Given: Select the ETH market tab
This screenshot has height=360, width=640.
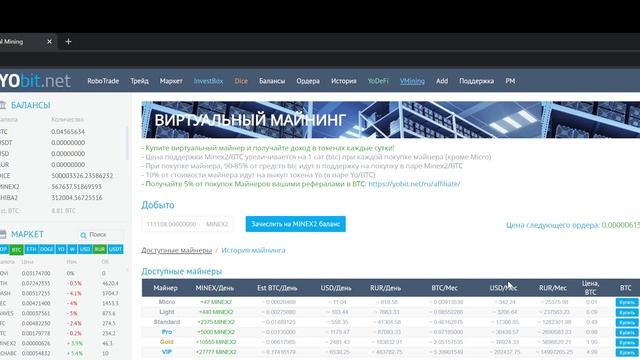Looking at the screenshot, I should pos(31,249).
